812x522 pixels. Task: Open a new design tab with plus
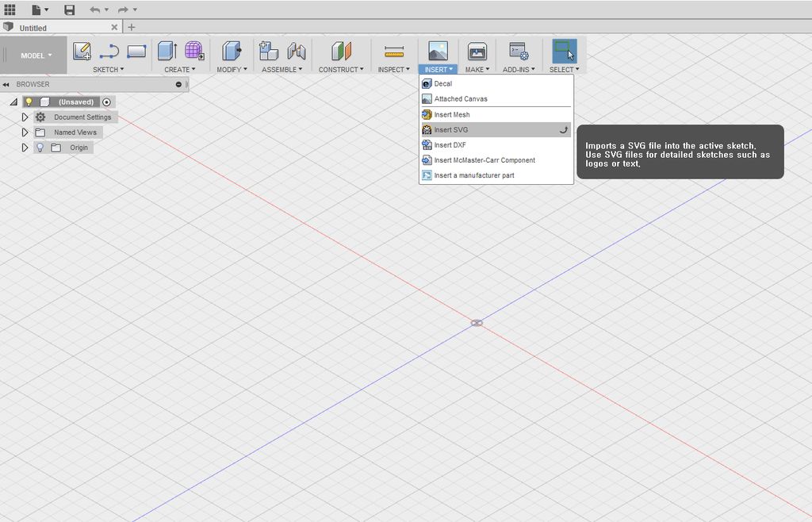(x=132, y=28)
